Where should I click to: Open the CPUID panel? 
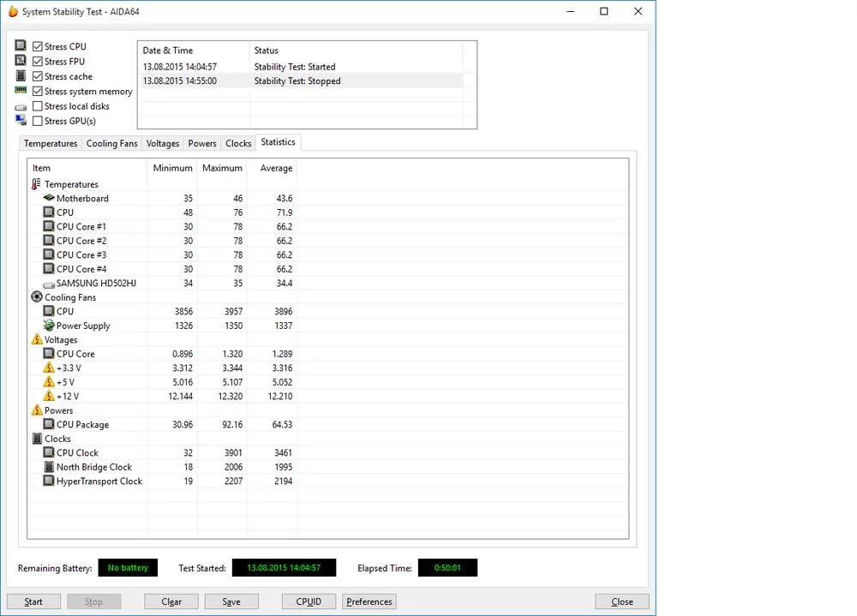[309, 601]
